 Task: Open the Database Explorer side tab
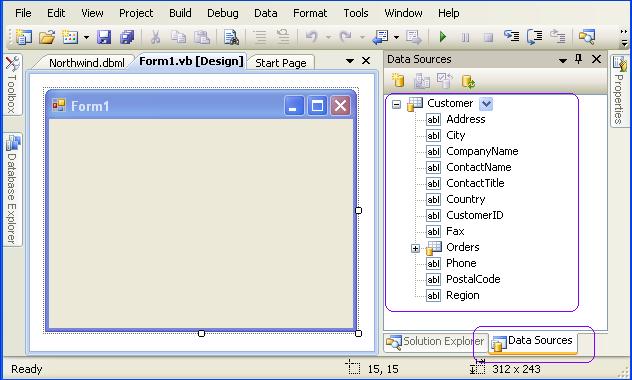click(x=12, y=189)
